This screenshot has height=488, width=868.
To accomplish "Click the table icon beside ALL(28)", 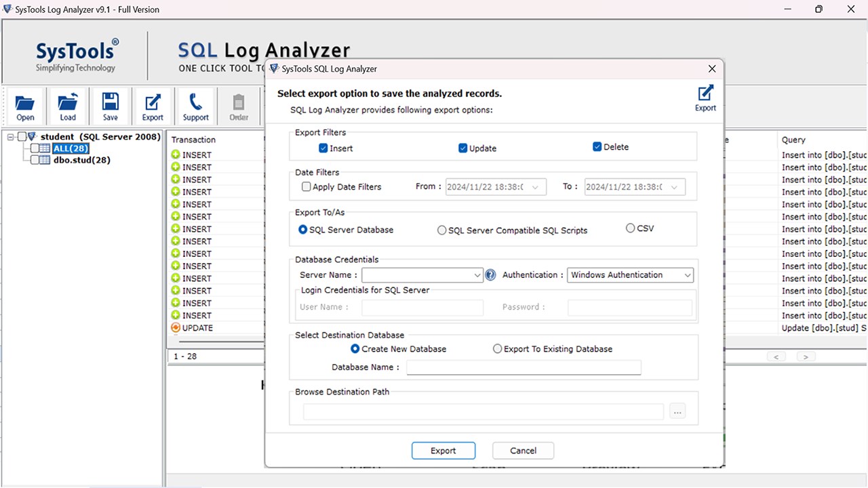I will point(45,148).
